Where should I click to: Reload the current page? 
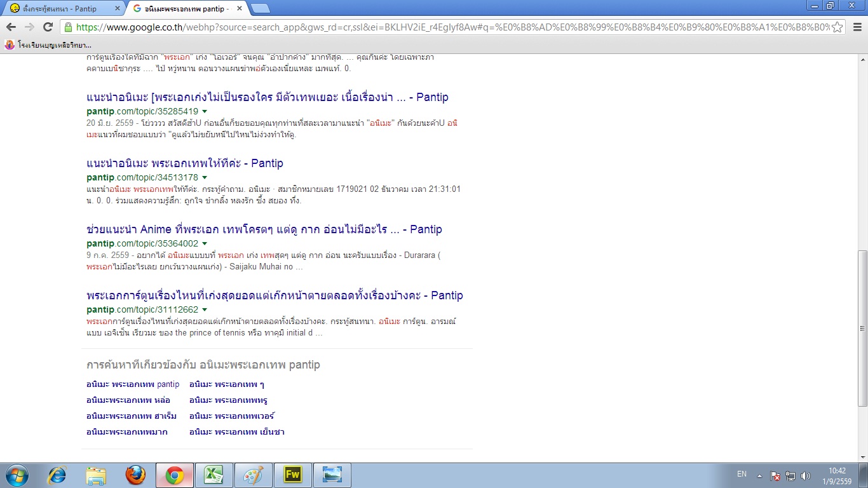[48, 27]
